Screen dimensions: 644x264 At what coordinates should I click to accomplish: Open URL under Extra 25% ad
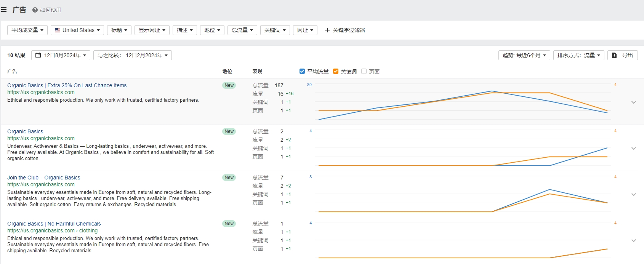tap(41, 92)
